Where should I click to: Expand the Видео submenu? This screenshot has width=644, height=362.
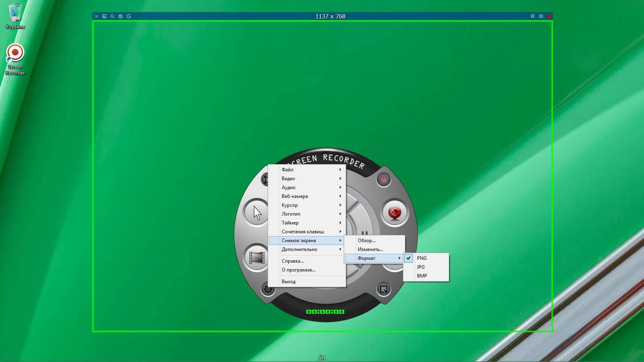point(307,179)
